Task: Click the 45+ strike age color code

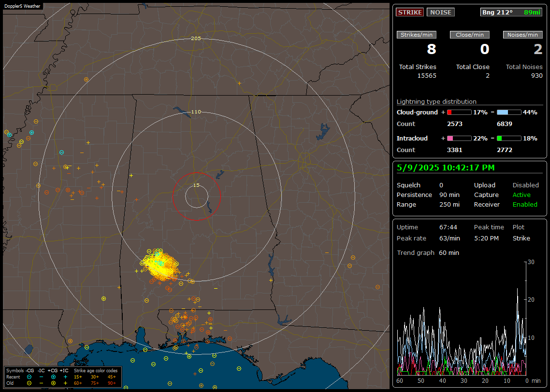Action: 112,377
